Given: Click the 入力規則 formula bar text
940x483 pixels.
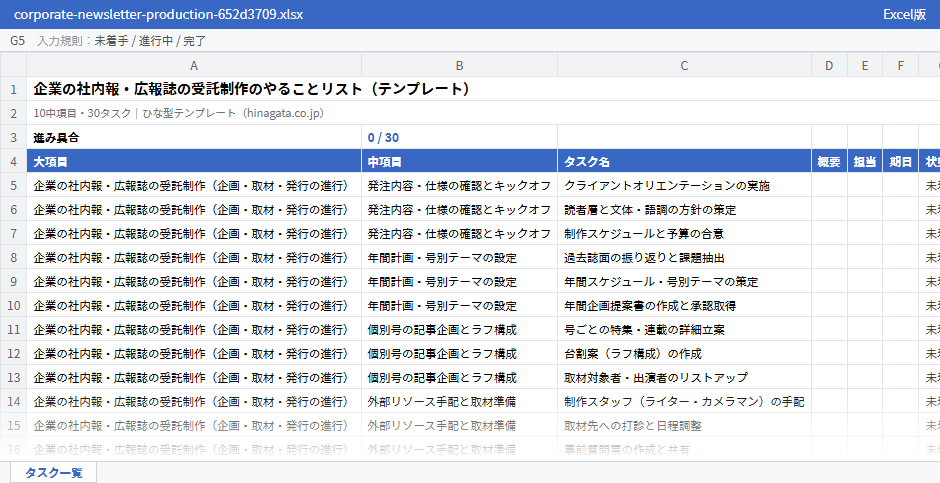Looking at the screenshot, I should coord(122,41).
